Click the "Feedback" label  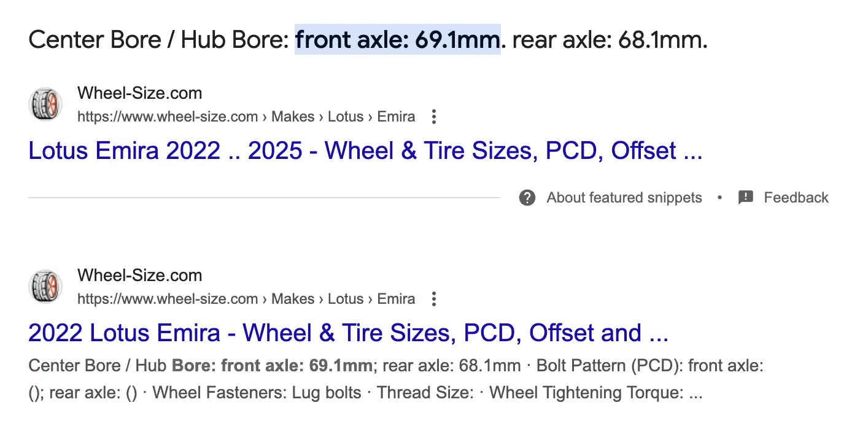(x=796, y=198)
